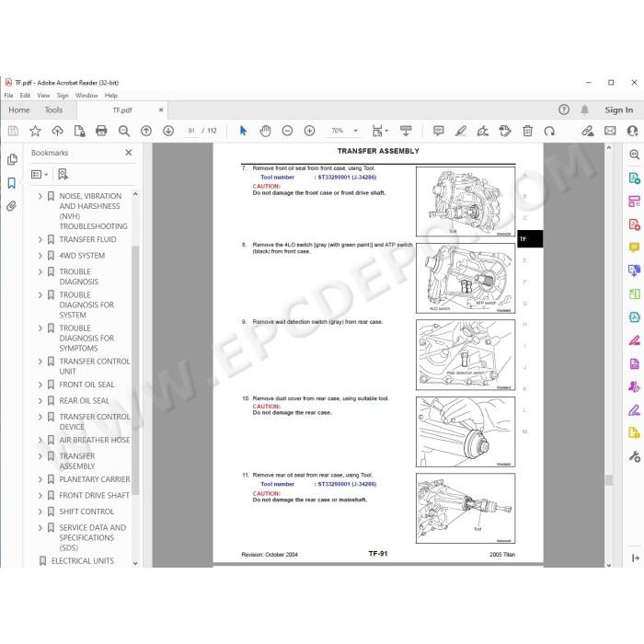This screenshot has width=644, height=644.
Task: Open the find text magnifier tool
Action: point(123,131)
